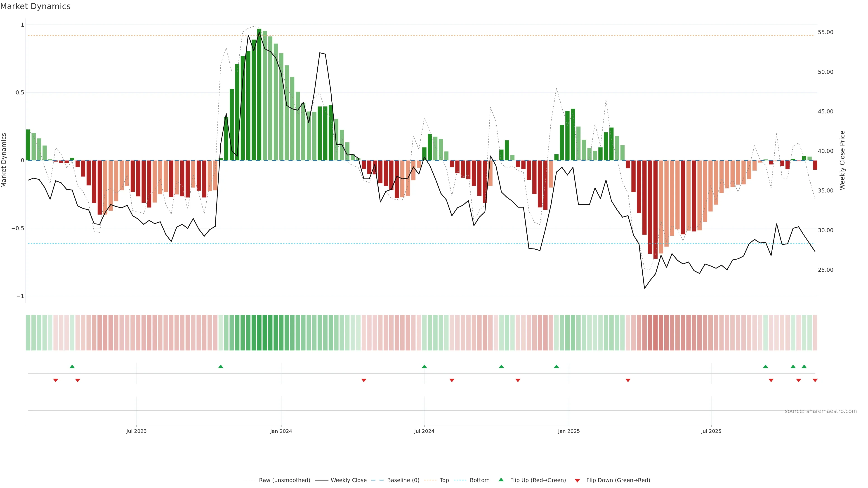Image resolution: width=868 pixels, height=488 pixels.
Task: Click the Jul 2023 x-axis label
Action: pos(137,431)
